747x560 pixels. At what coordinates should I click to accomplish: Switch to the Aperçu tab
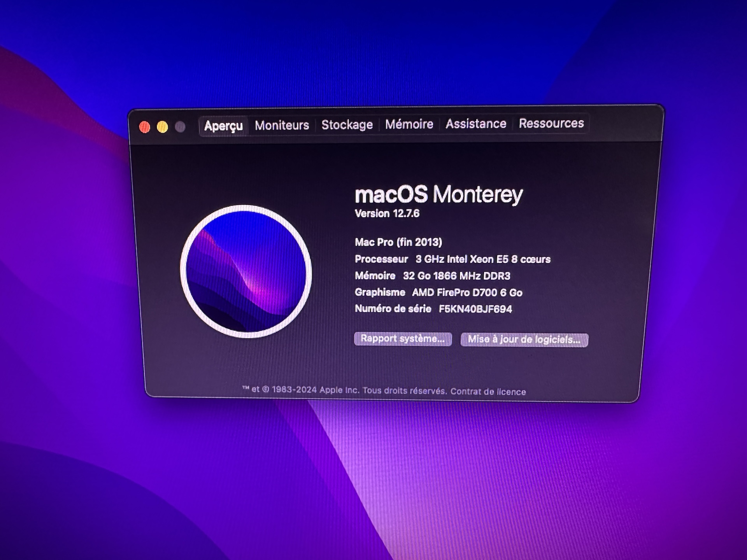tap(223, 126)
